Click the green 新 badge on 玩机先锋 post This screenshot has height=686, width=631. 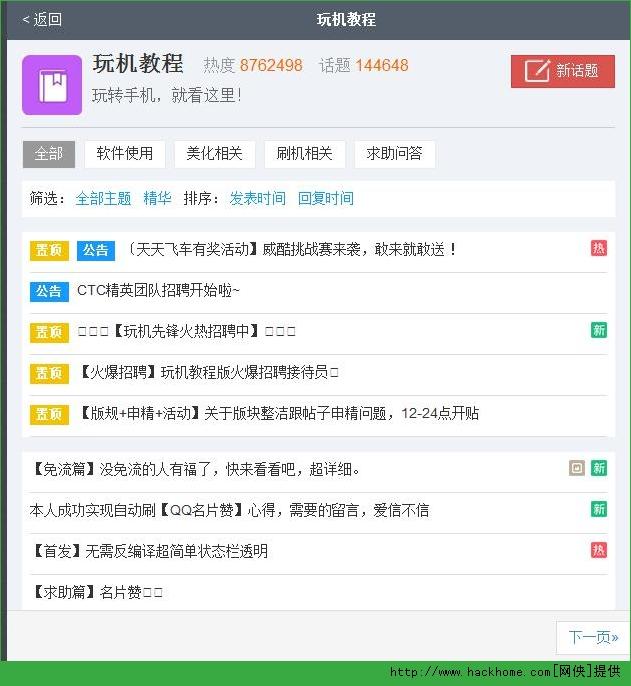[x=598, y=330]
